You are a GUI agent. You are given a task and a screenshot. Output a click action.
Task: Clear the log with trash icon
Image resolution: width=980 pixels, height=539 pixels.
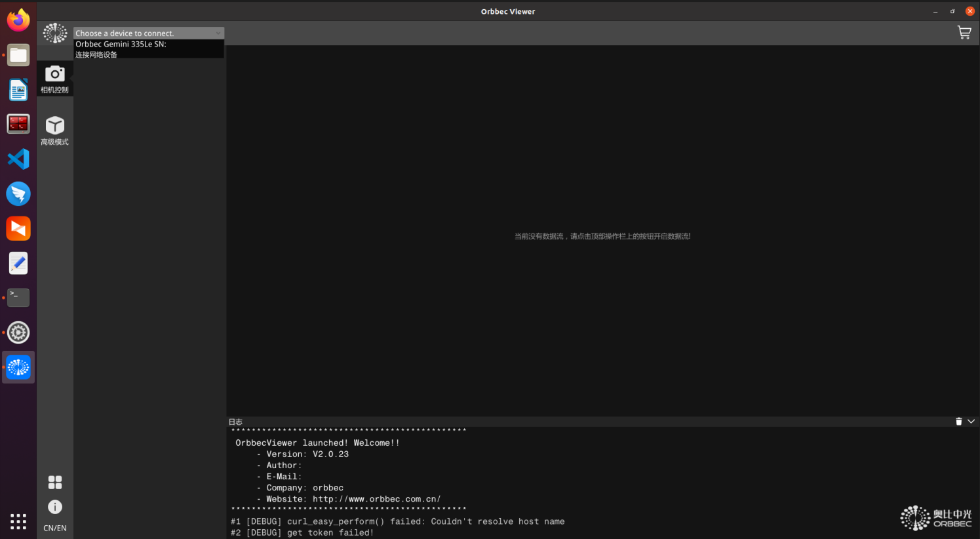958,422
